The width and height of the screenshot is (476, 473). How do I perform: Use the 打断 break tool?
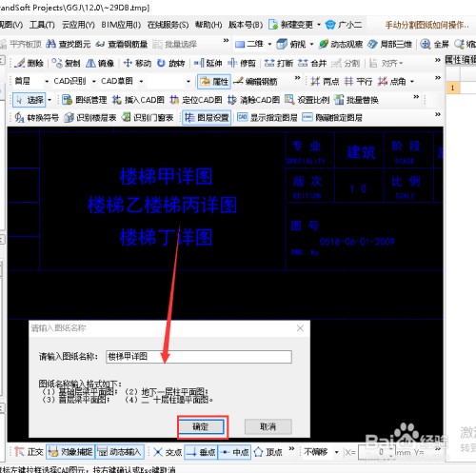pyautogui.click(x=278, y=63)
